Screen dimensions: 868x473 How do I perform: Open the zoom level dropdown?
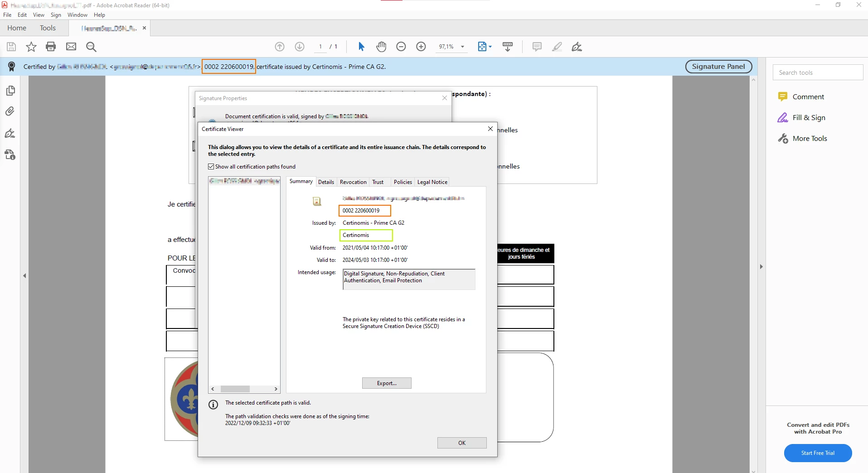(x=462, y=47)
